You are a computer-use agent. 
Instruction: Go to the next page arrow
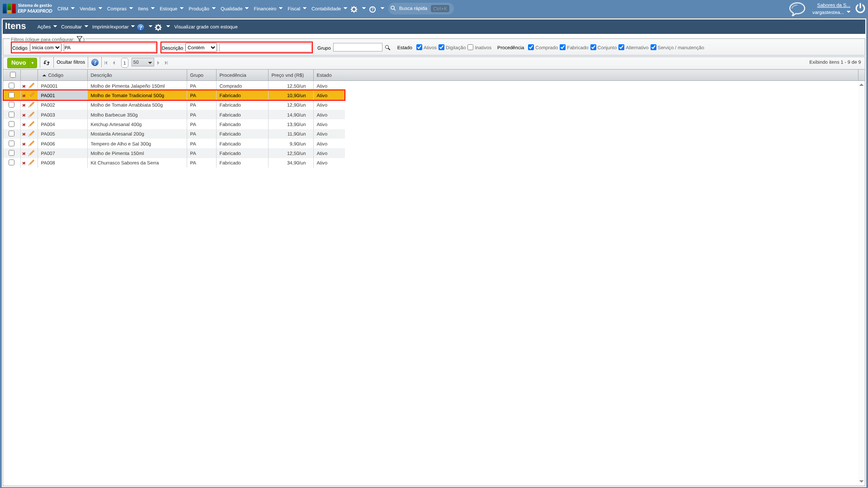coord(158,63)
